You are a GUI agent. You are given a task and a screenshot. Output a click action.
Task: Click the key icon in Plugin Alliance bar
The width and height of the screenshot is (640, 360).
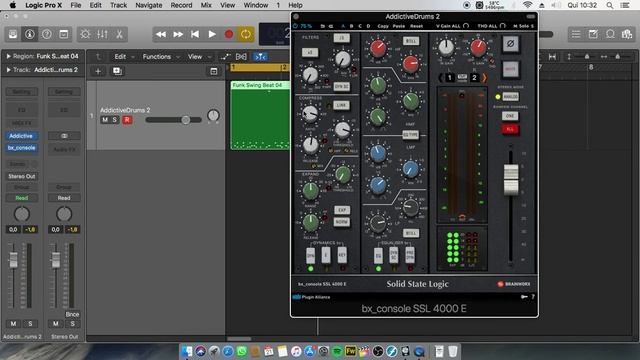[524, 297]
